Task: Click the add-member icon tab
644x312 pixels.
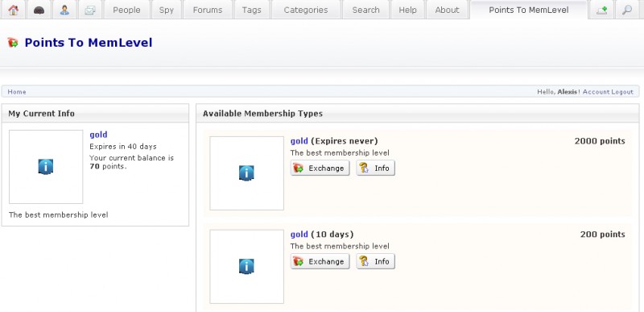Action: coord(601,10)
